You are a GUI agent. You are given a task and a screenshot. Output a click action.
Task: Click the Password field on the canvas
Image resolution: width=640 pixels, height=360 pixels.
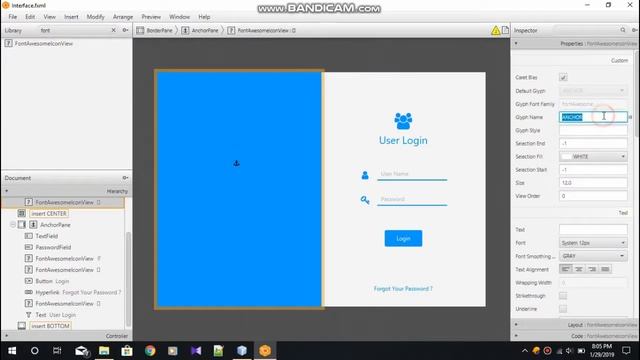coord(412,200)
